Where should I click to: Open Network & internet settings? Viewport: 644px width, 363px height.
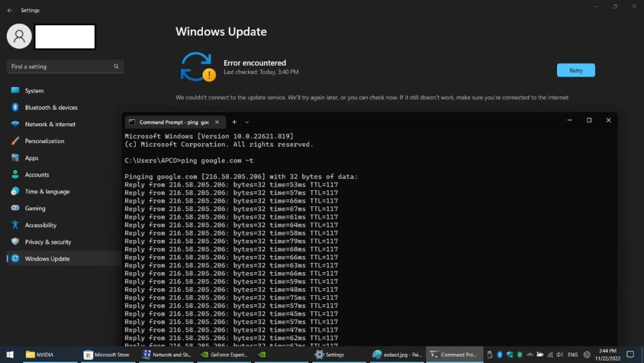pyautogui.click(x=64, y=124)
